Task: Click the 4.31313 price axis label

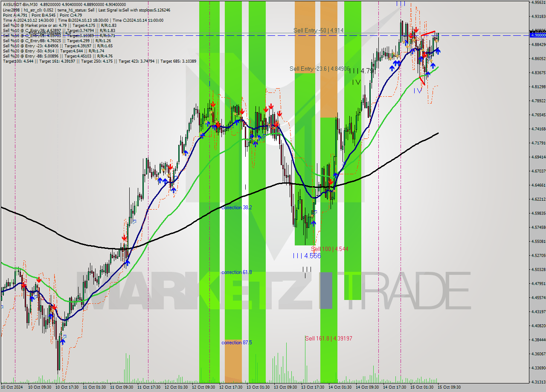Action: 538,382
